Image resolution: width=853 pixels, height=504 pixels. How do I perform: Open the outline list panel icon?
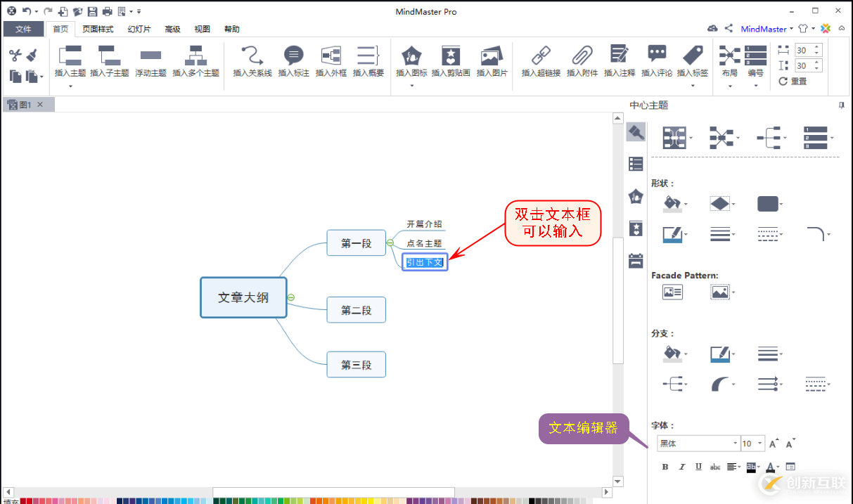click(636, 164)
